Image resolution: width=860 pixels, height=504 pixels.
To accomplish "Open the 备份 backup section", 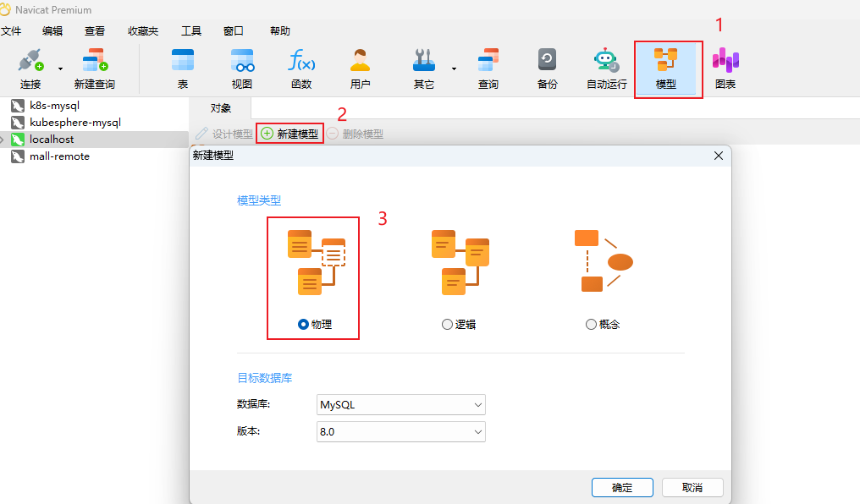I will click(548, 68).
